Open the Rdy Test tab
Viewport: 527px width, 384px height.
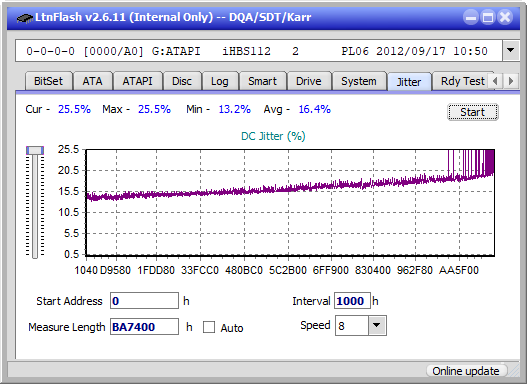click(x=462, y=81)
